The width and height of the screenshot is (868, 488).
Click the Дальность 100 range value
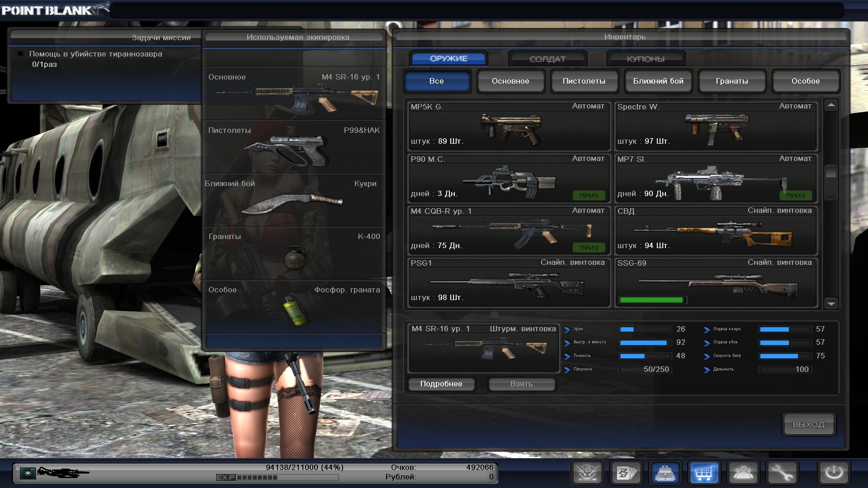pyautogui.click(x=802, y=369)
